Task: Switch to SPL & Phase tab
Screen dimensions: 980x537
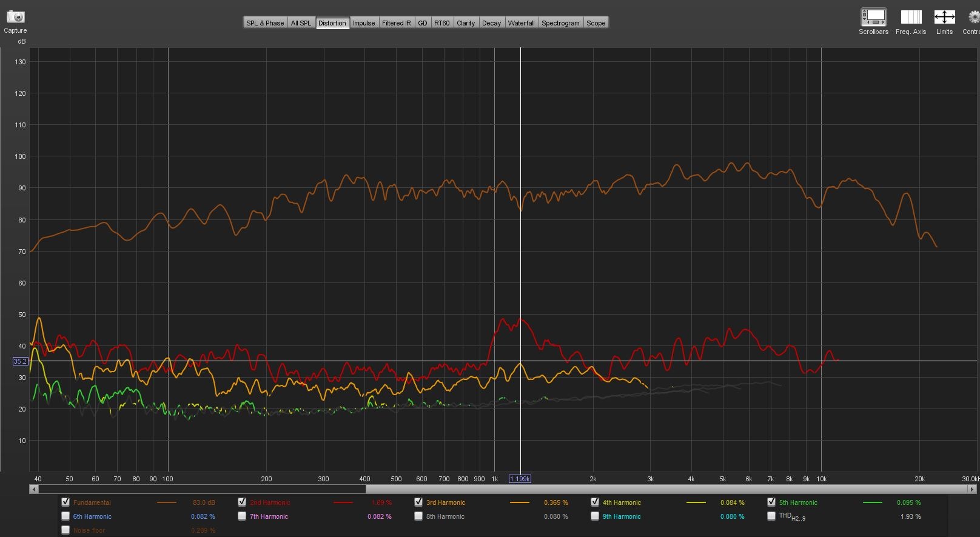Action: (265, 23)
